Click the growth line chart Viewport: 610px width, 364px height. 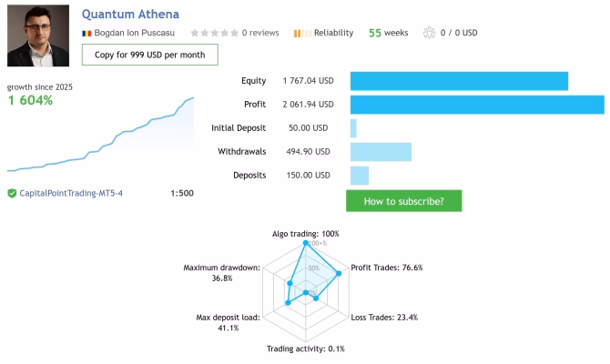[x=100, y=134]
